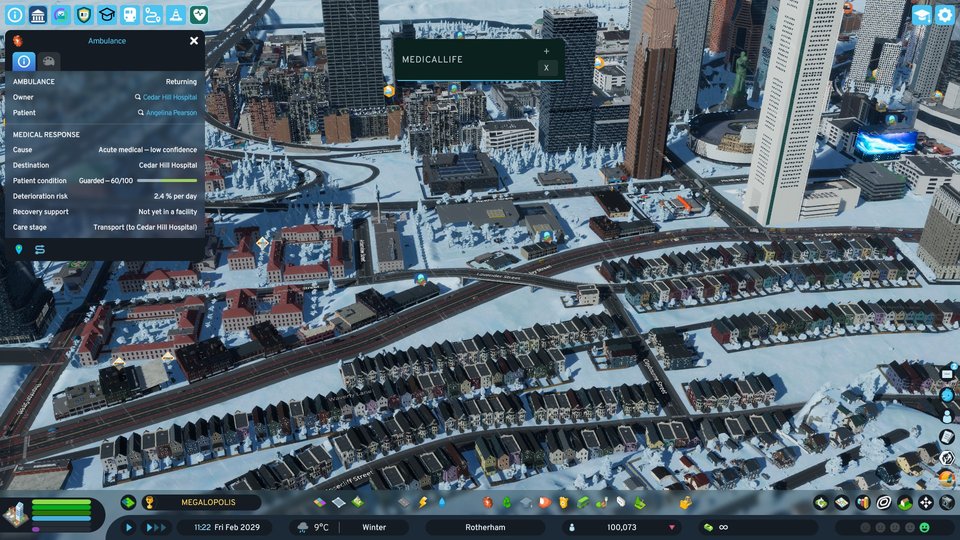Screen dimensions: 960x540
Task: Click the location pin in Ambulance panel
Action: pyautogui.click(x=19, y=249)
